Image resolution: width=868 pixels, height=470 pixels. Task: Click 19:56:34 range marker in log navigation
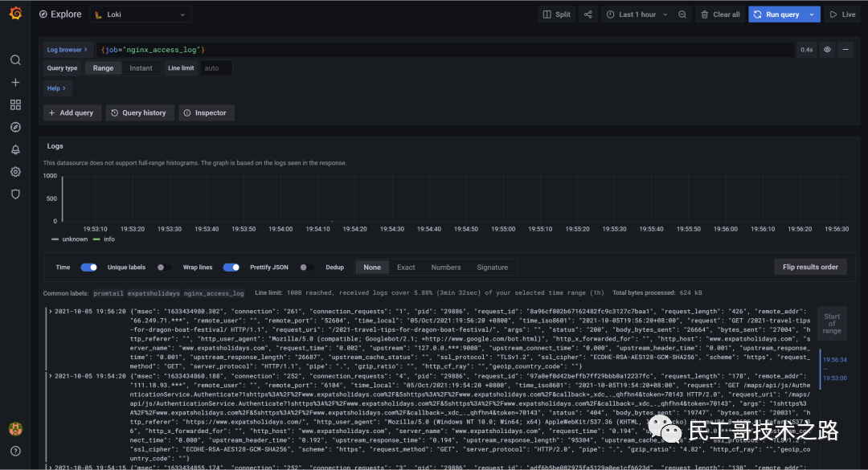pos(834,360)
